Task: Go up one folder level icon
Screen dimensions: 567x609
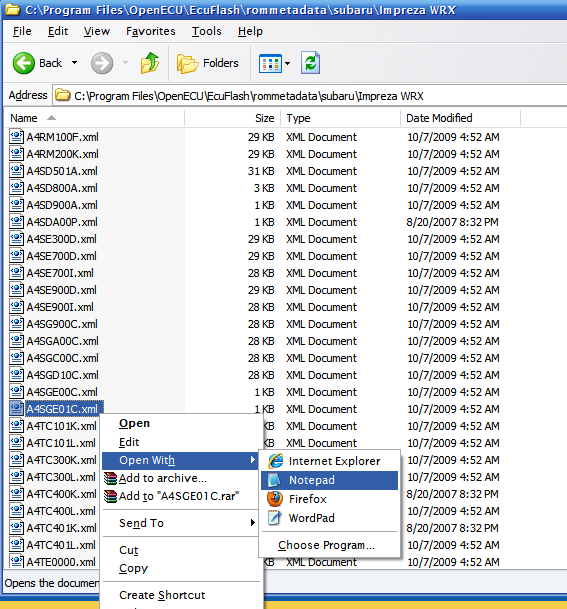Action: 150,63
